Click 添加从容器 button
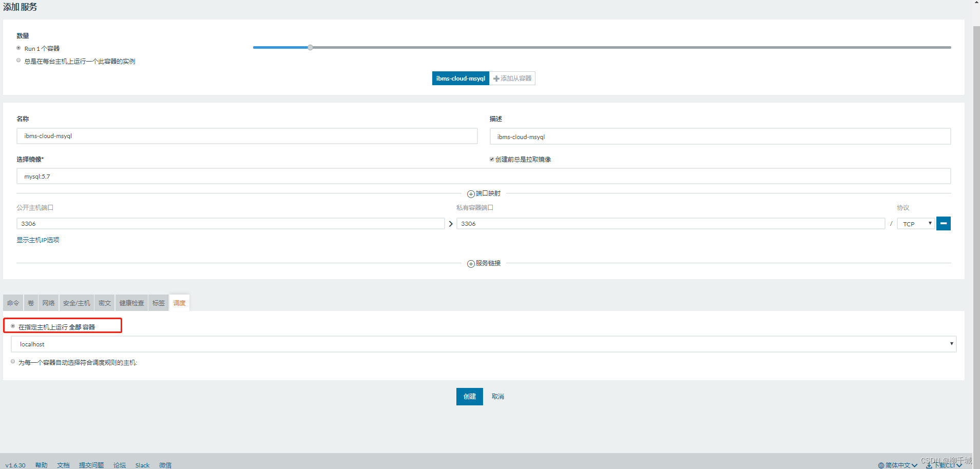The width and height of the screenshot is (980, 469). 512,79
